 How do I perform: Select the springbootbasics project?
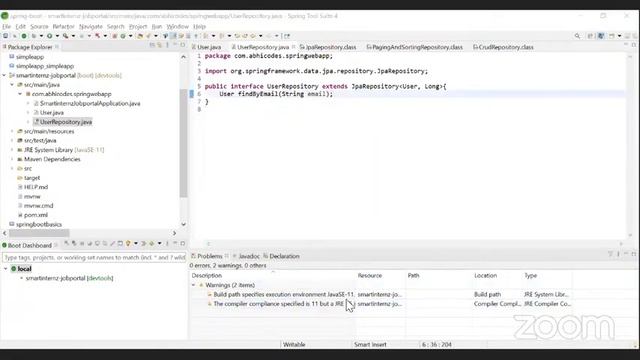[x=39, y=224]
